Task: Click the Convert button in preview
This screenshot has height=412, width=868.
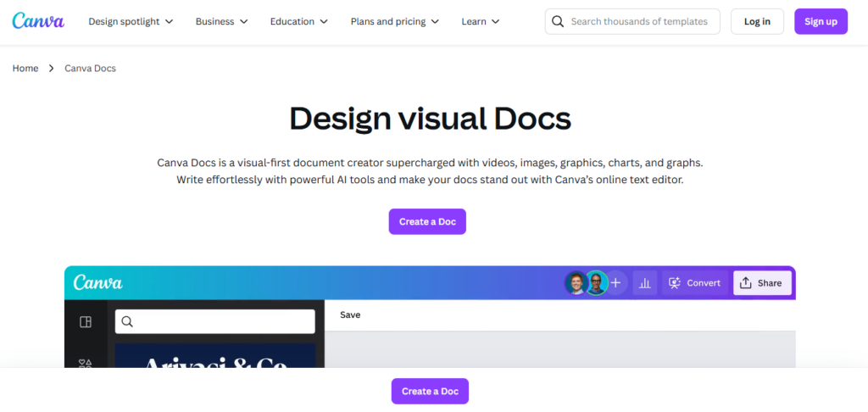Action: coord(695,283)
